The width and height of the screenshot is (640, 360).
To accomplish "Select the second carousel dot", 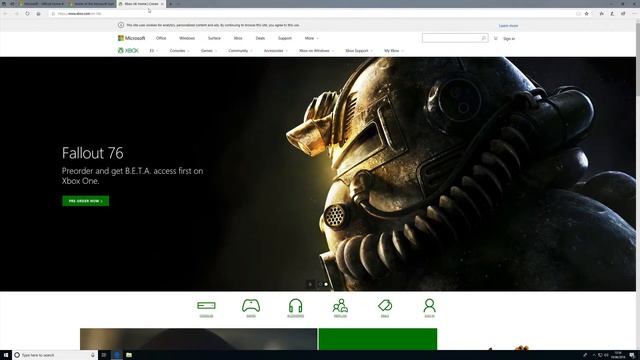I will (326, 284).
